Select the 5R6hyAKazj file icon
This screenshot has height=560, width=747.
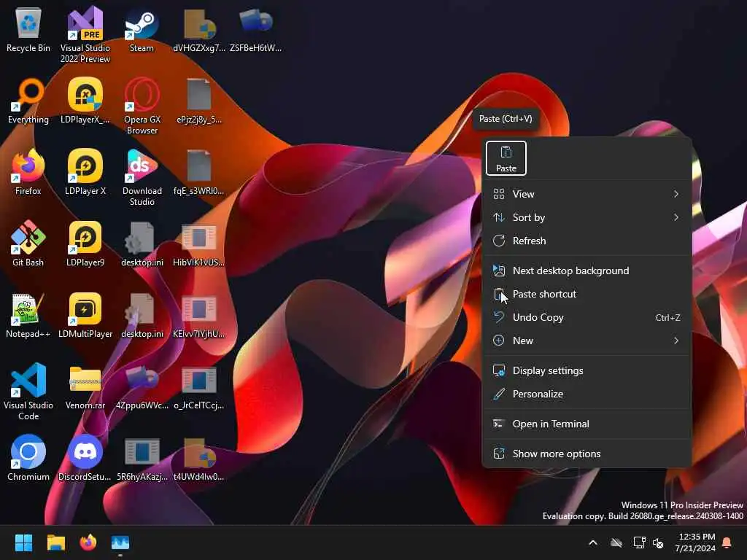[142, 458]
